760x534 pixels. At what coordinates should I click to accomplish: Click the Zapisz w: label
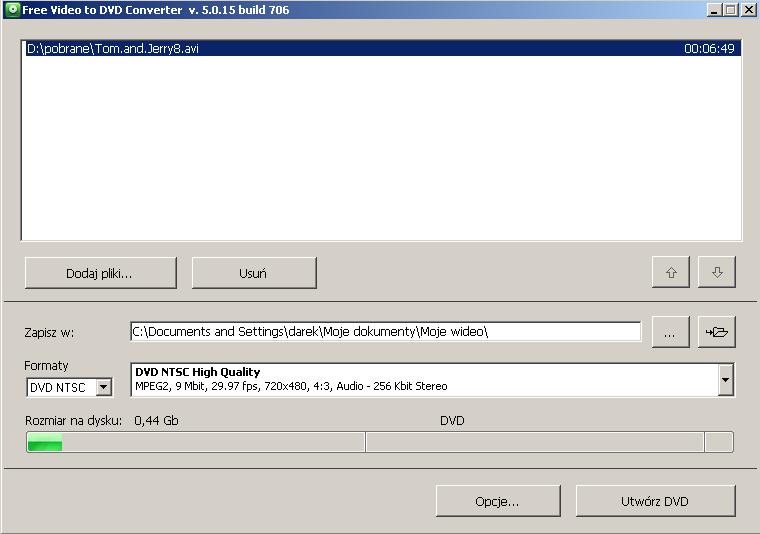49,332
